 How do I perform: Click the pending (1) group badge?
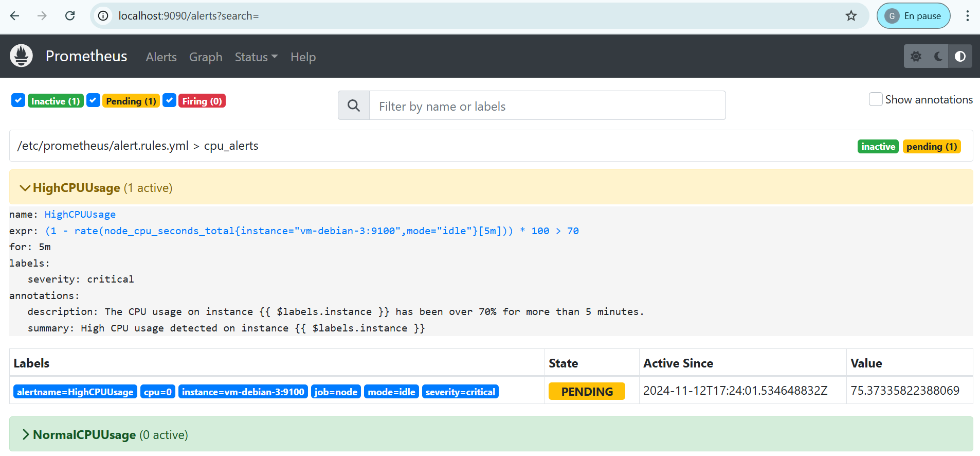click(932, 147)
